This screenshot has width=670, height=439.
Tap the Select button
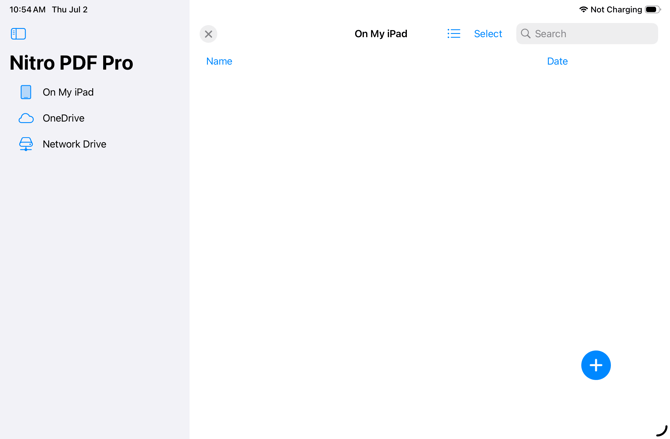pos(488,34)
